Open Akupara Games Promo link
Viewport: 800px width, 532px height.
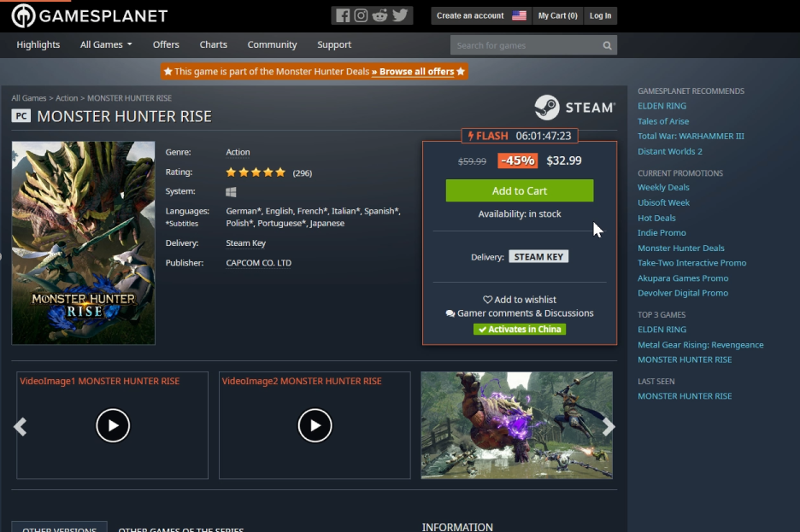click(683, 278)
